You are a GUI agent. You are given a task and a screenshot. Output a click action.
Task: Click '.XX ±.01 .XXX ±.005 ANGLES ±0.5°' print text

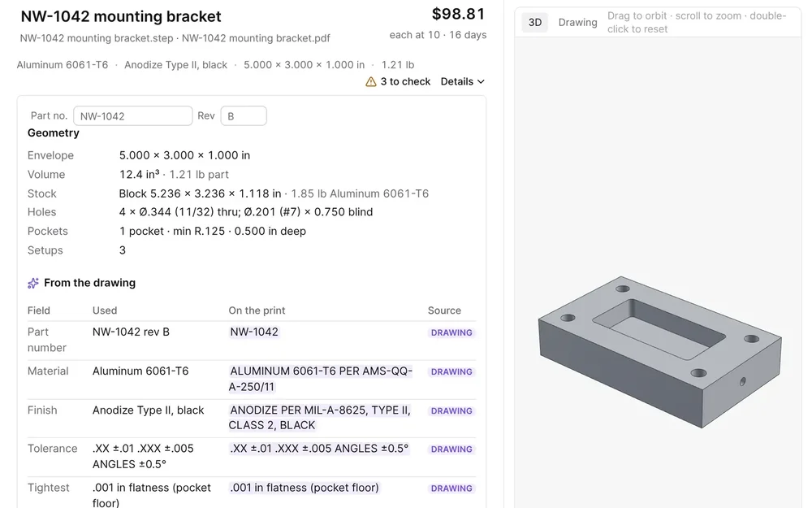click(319, 449)
